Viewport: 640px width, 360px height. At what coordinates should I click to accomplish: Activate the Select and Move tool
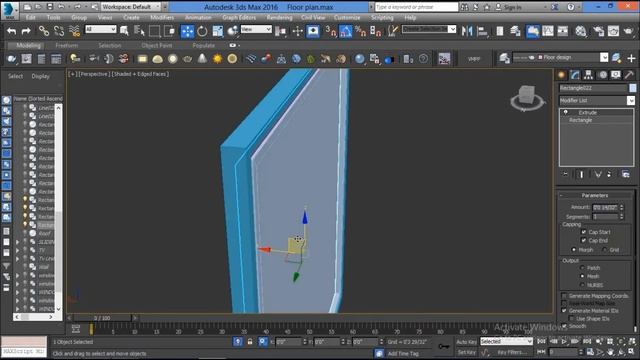187,31
